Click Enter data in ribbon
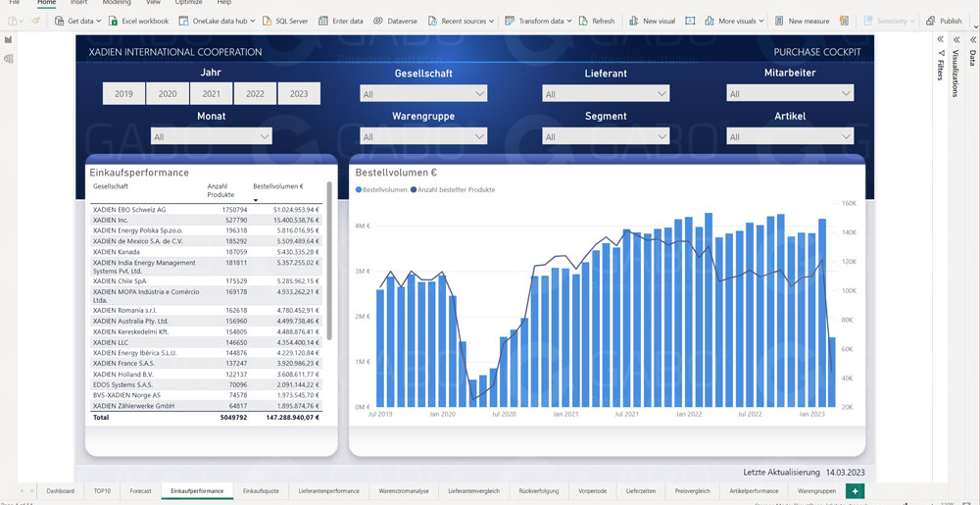This screenshot has height=505, width=980. pyautogui.click(x=341, y=21)
